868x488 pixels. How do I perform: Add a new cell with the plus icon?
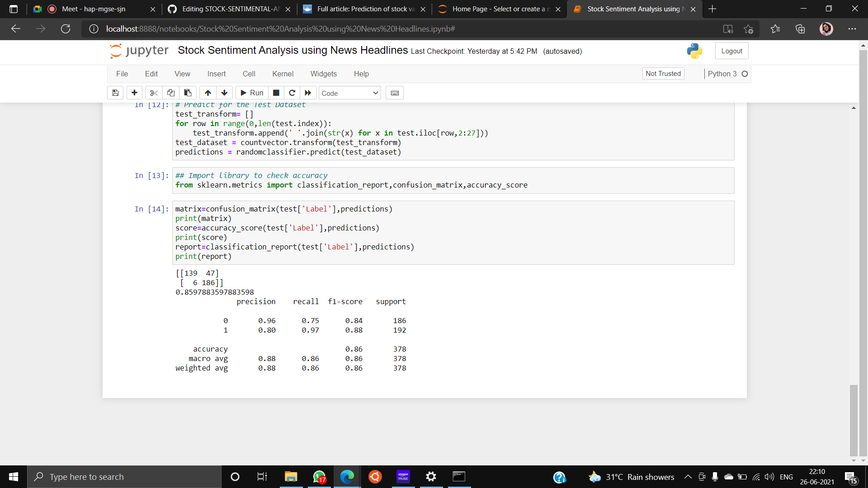click(134, 93)
